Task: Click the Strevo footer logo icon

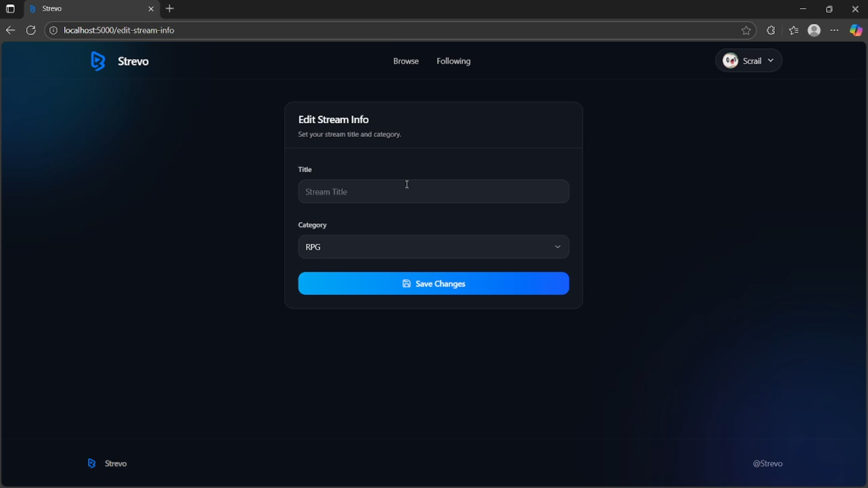Action: point(91,463)
